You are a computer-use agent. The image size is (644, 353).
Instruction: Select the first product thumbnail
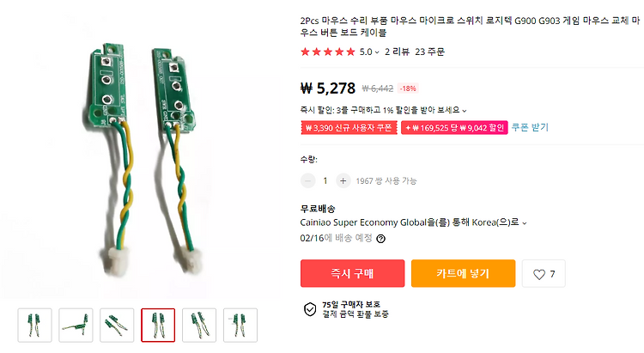[x=35, y=325]
